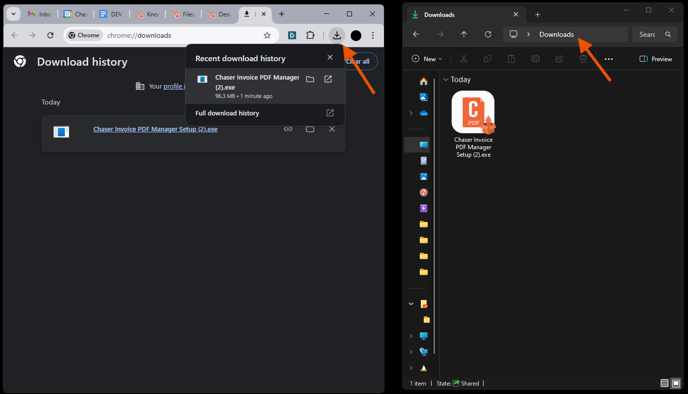The height and width of the screenshot is (394, 688).
Task: Refresh the File Explorer Downloads folder
Action: point(488,34)
